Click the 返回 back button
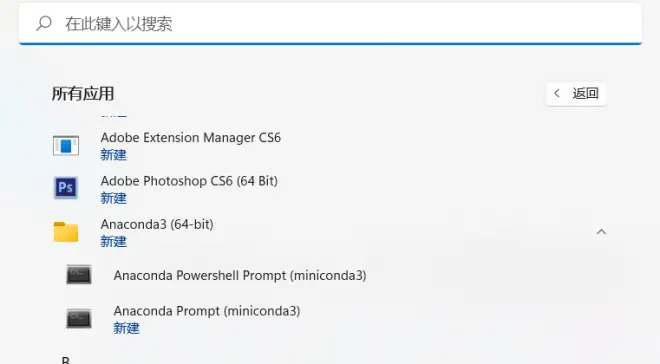Image resolution: width=660 pixels, height=364 pixels. pos(576,93)
